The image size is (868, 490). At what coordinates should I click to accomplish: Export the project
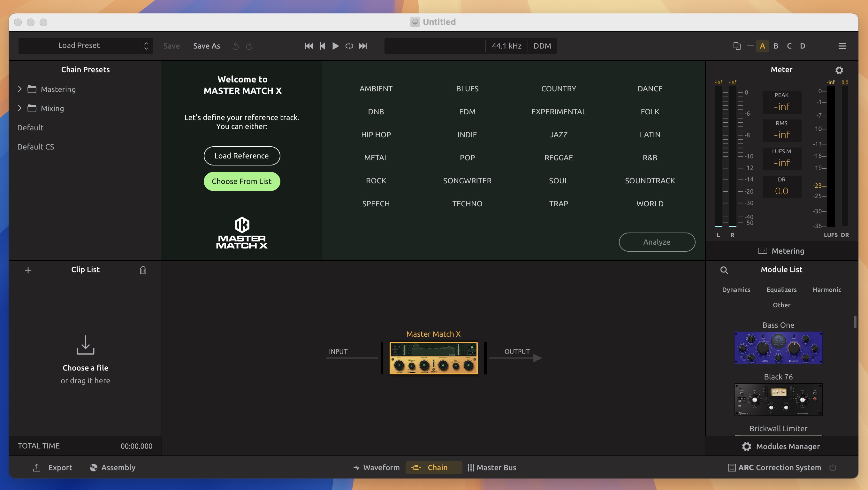[x=52, y=467]
